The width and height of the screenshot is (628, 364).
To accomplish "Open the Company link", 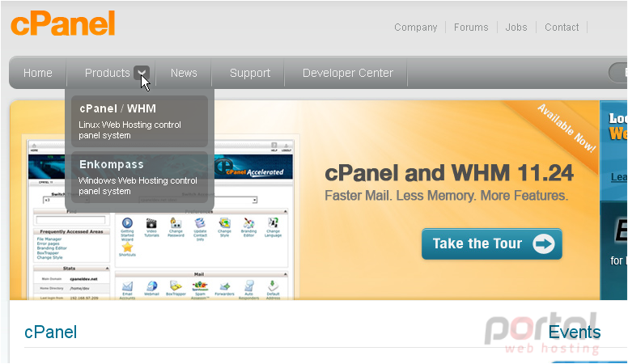I will pos(416,28).
